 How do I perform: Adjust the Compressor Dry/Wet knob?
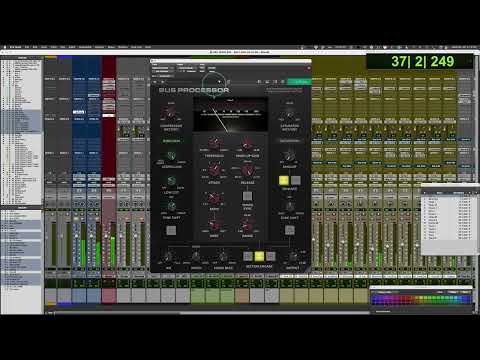point(170,114)
